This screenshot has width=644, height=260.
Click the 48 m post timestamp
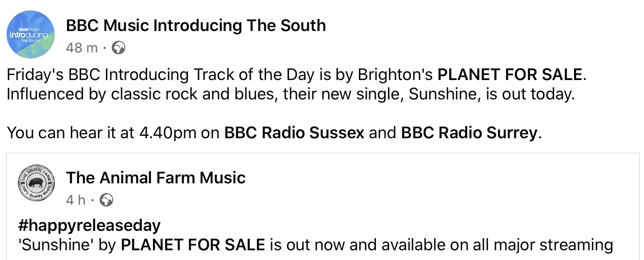tap(81, 48)
